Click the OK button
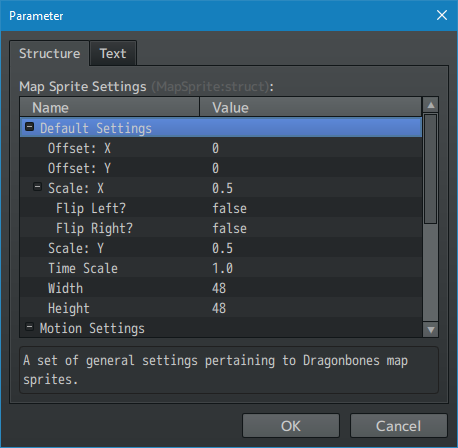Screen dimensions: 458x448 (291, 426)
